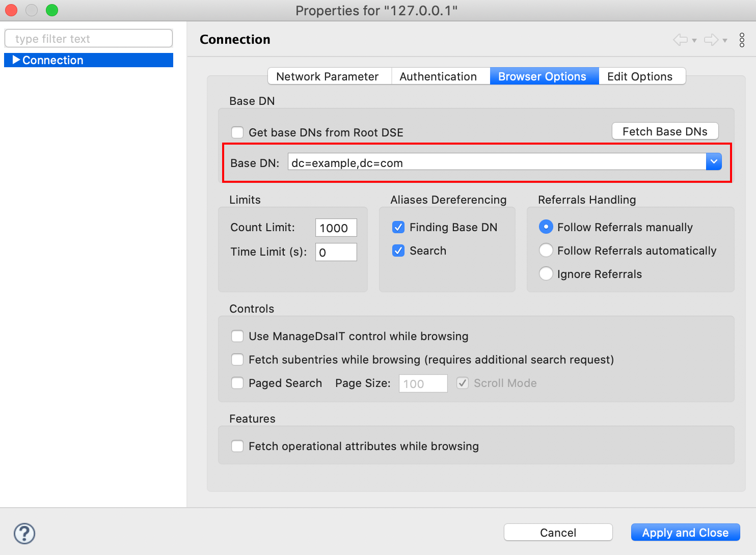Click the Count Limit field

(336, 228)
